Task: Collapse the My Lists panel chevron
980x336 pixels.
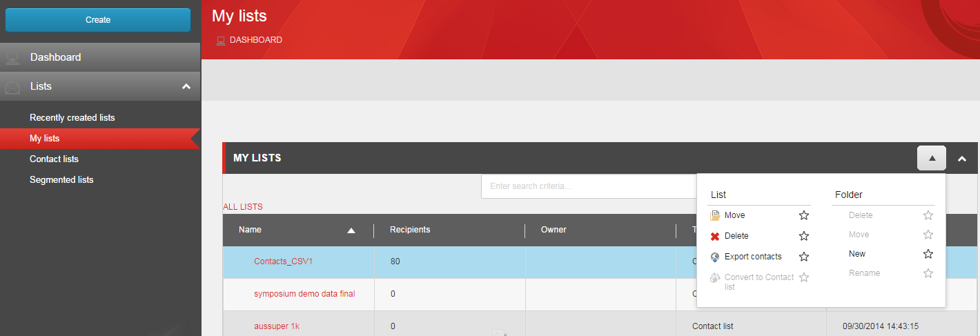Action: coord(962,159)
